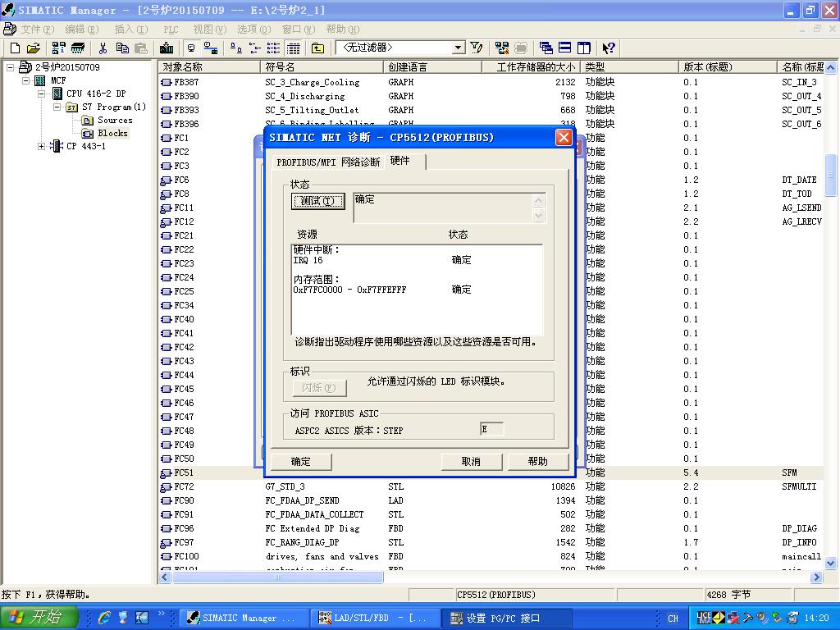Click the context Help arrow icon
Image resolution: width=840 pixels, height=630 pixels.
click(x=608, y=48)
